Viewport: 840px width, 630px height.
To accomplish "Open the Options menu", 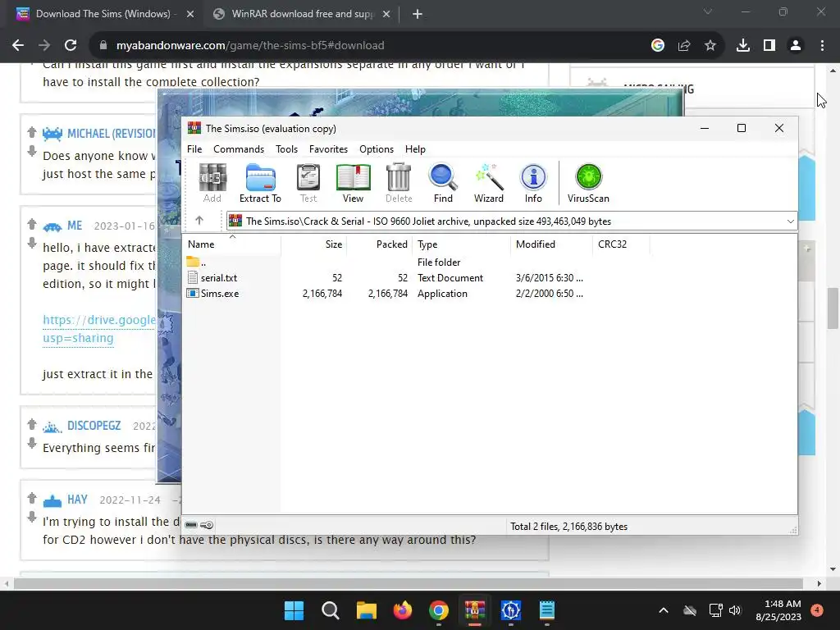I will (x=376, y=149).
